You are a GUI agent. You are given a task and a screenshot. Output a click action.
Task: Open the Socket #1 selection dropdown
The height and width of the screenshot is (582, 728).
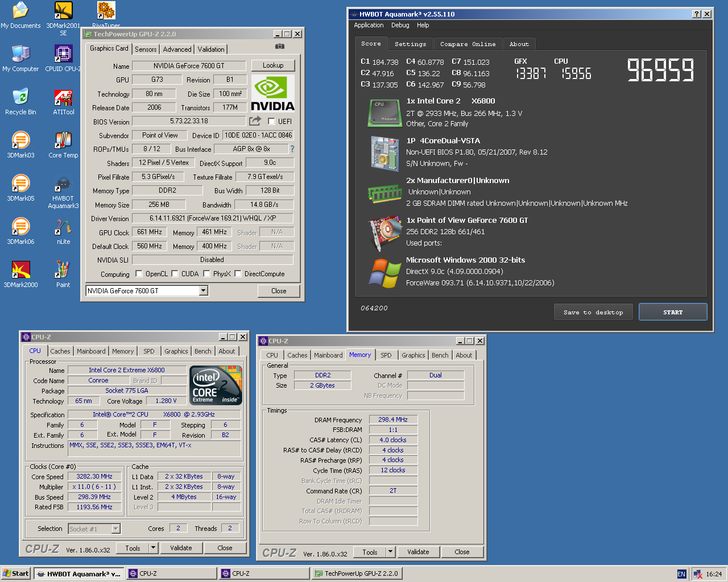point(116,529)
